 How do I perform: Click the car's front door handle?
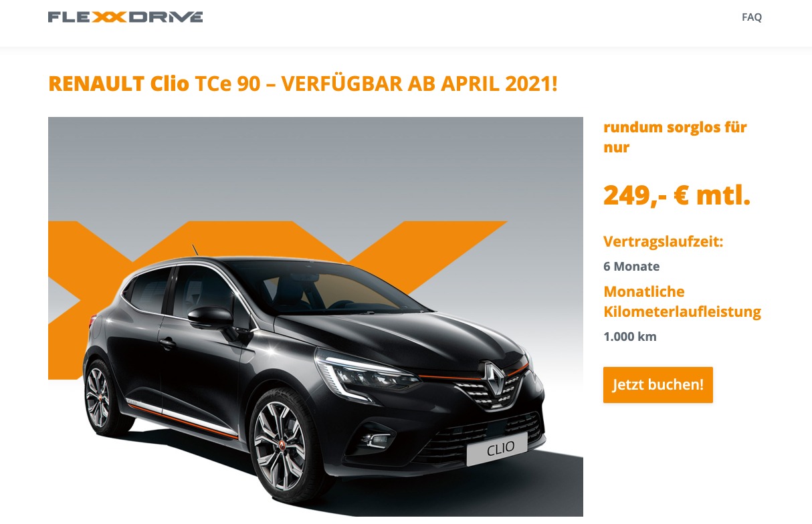[167, 343]
